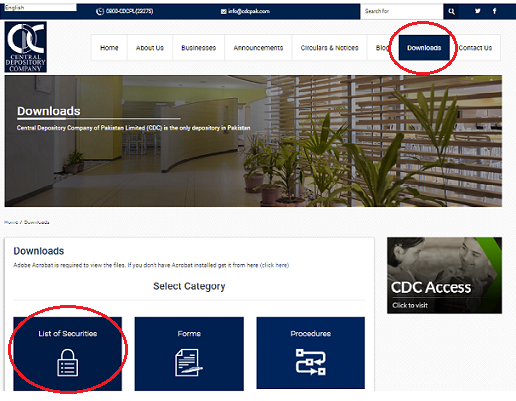Open the Contact Us page

475,48
